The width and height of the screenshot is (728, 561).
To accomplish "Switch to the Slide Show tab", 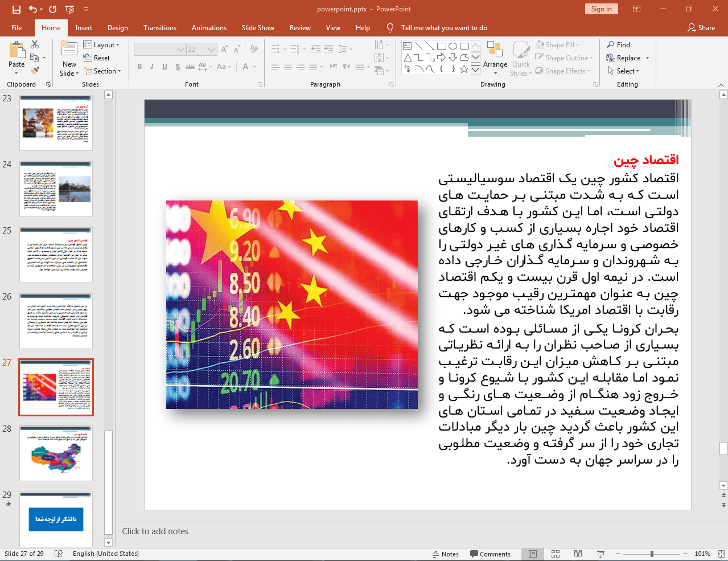I will click(257, 28).
